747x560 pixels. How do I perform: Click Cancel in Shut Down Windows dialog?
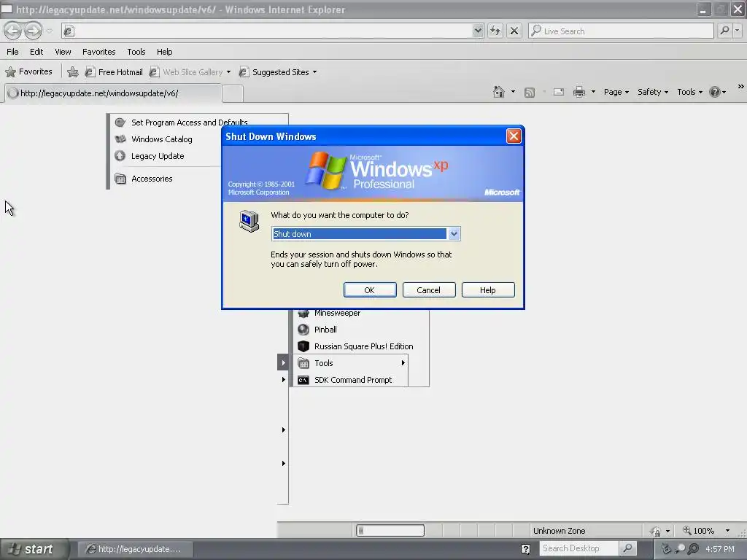(429, 290)
